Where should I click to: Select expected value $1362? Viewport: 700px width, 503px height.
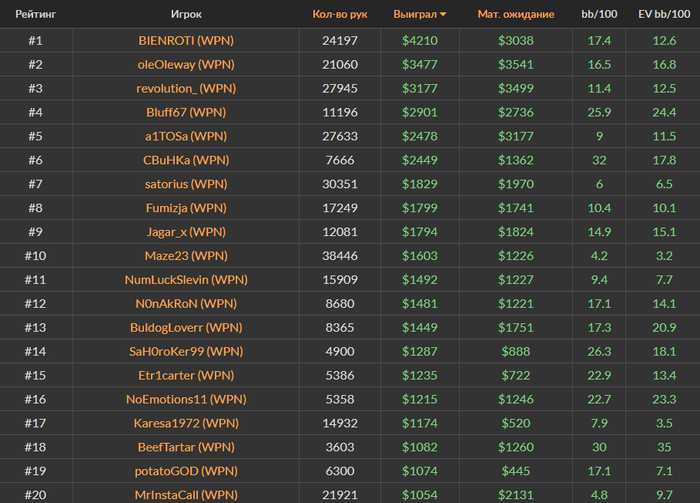516,160
